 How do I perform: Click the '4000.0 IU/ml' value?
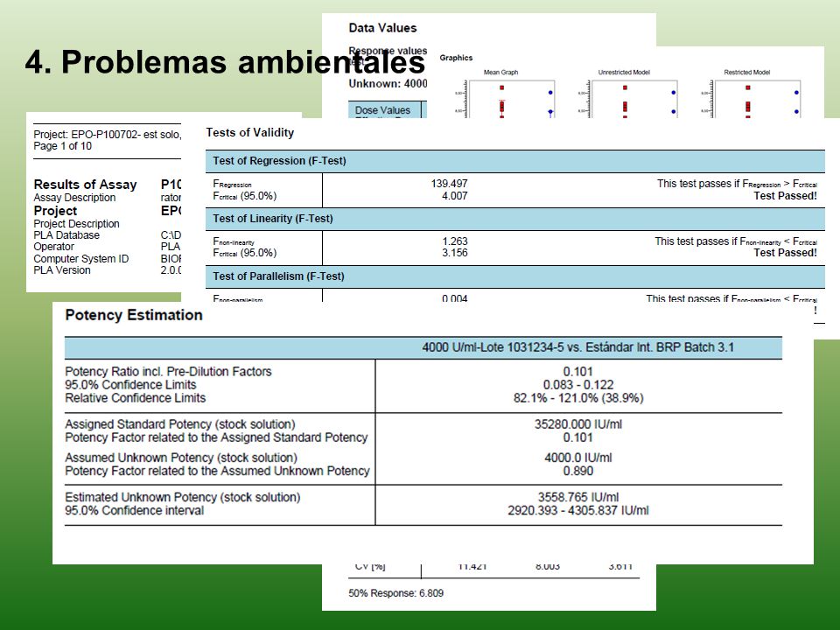(578, 458)
